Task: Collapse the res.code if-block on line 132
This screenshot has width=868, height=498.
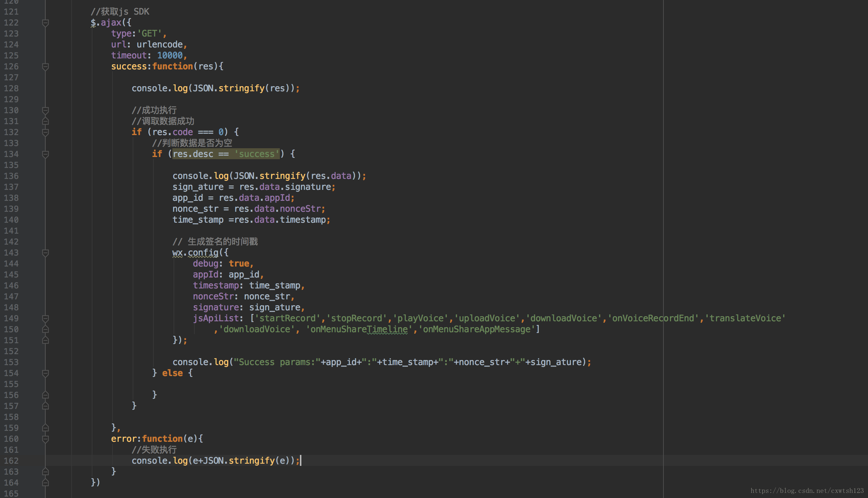Action: tap(45, 133)
